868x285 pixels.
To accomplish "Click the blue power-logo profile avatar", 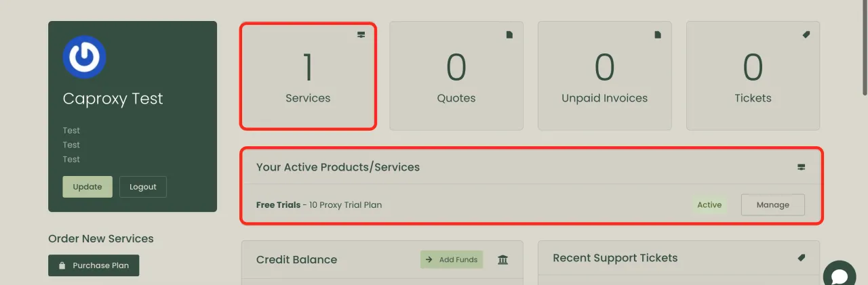I will [x=84, y=57].
